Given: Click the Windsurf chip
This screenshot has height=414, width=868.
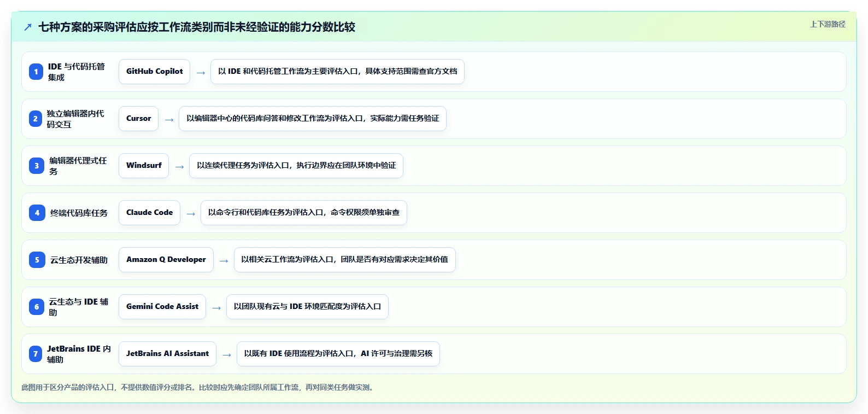Looking at the screenshot, I should pyautogui.click(x=144, y=166).
